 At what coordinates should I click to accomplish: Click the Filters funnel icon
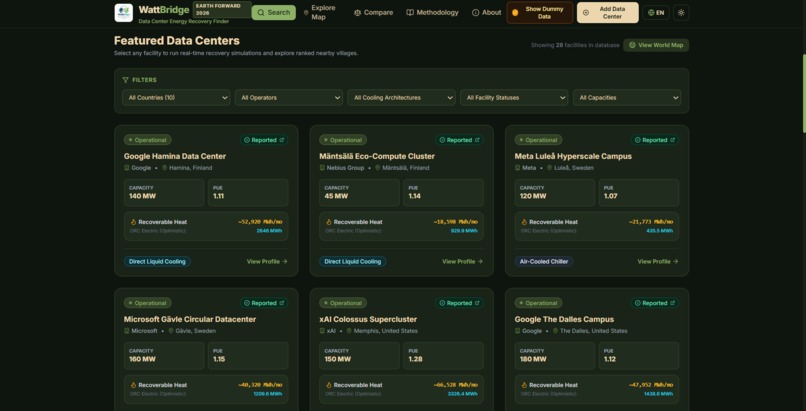125,80
